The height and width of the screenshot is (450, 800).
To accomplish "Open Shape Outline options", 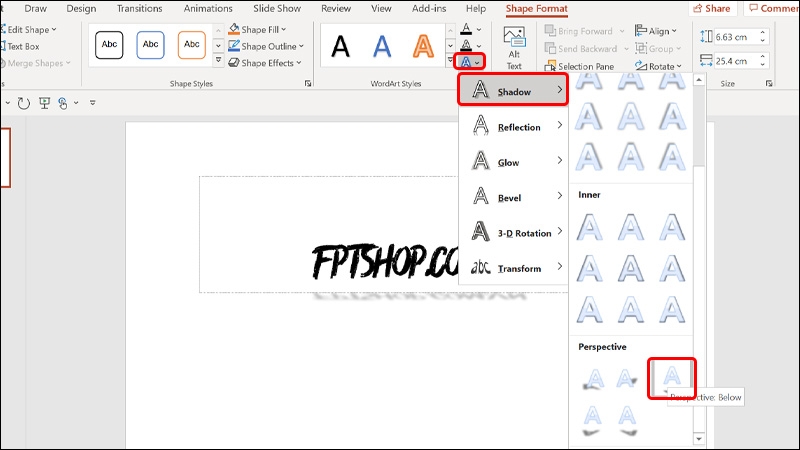I will click(x=266, y=46).
